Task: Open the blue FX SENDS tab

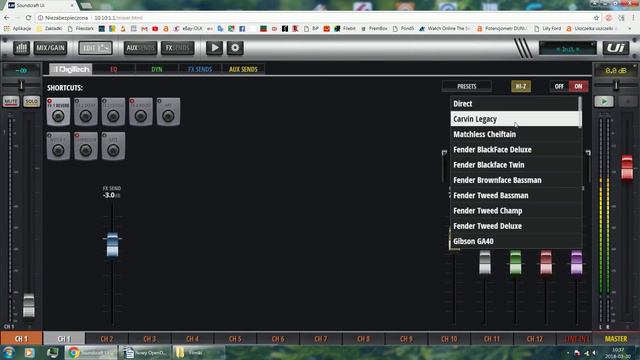Action: (x=200, y=69)
